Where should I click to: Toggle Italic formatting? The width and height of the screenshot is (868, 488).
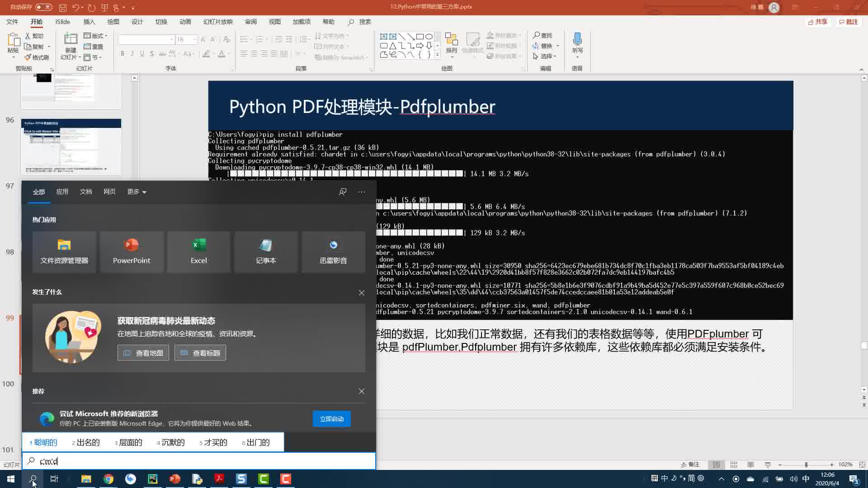132,54
